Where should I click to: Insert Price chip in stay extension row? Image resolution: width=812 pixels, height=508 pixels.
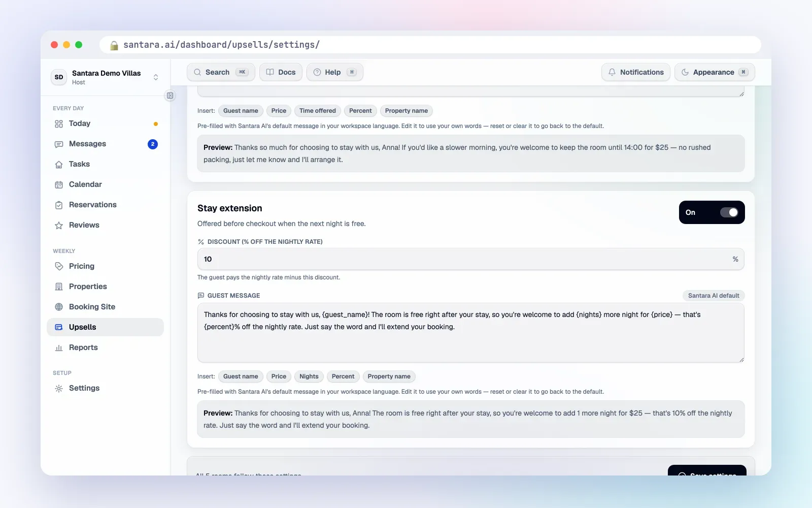(279, 376)
